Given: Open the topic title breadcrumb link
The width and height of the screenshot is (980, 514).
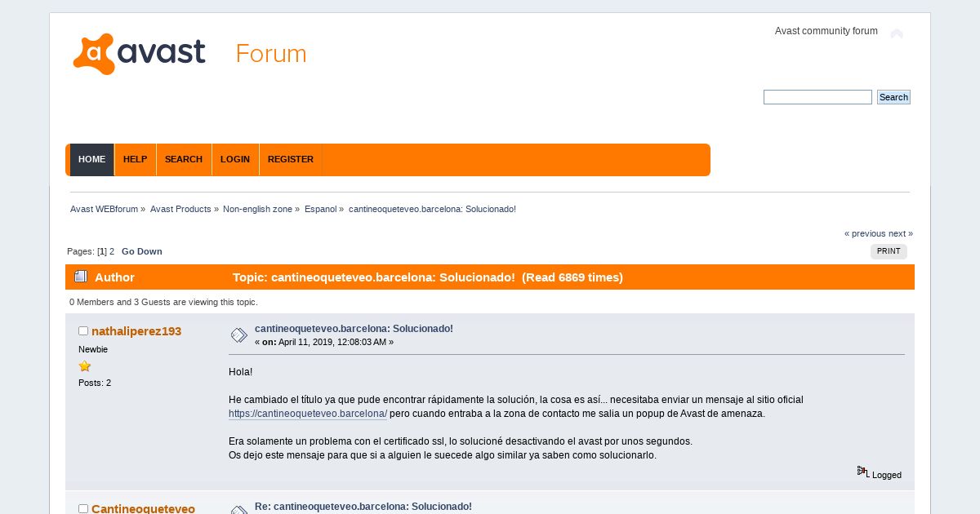Looking at the screenshot, I should pyautogui.click(x=432, y=209).
